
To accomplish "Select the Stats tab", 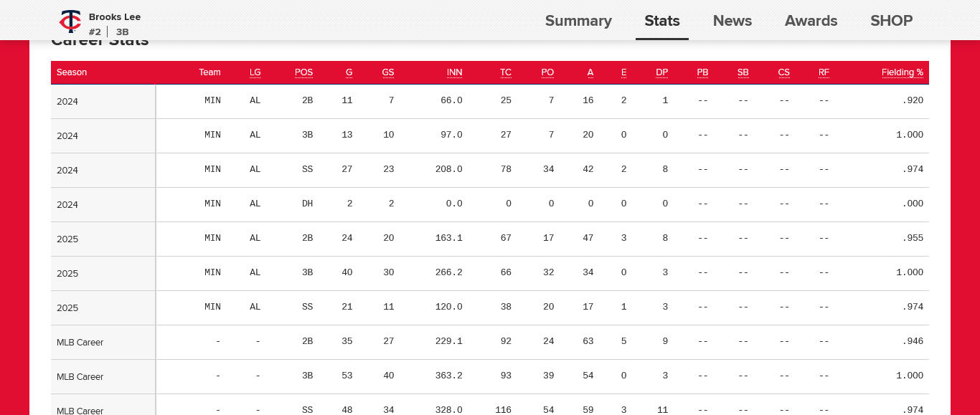I will 661,21.
